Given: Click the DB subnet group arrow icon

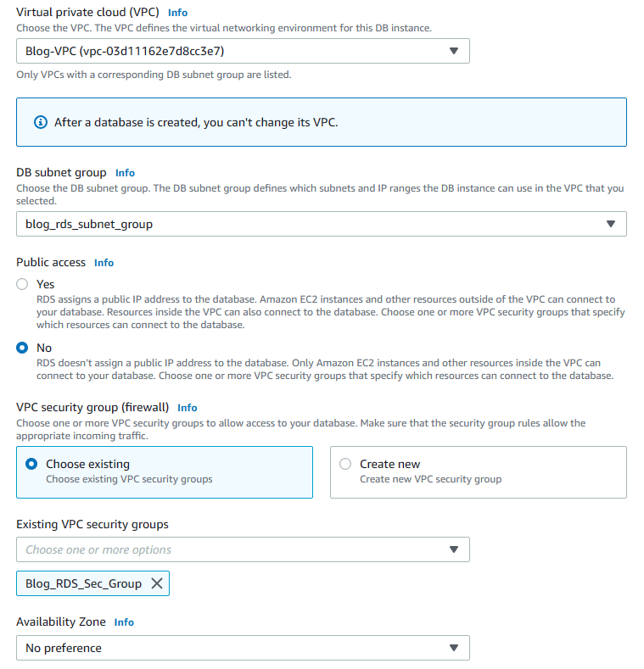Looking at the screenshot, I should 610,224.
